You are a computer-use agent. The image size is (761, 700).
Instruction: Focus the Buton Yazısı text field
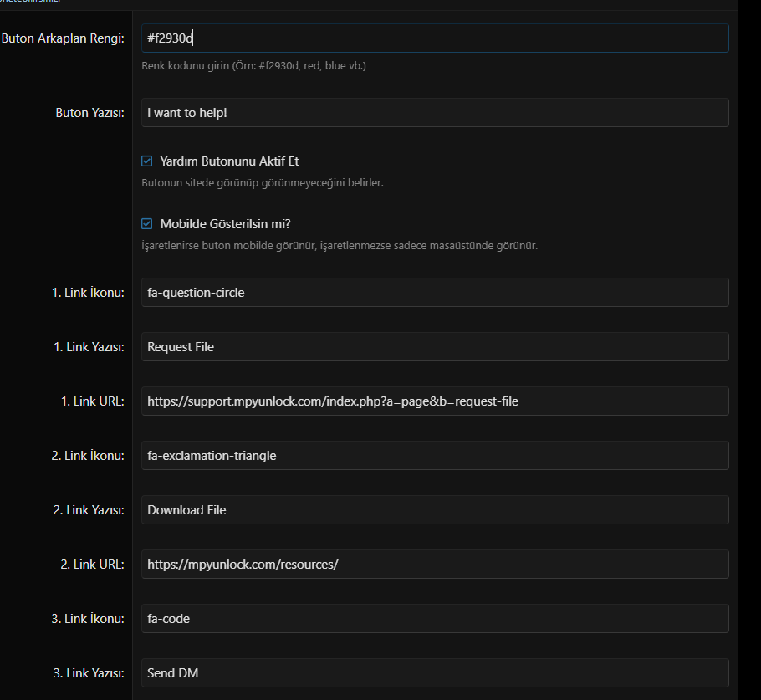click(x=435, y=113)
